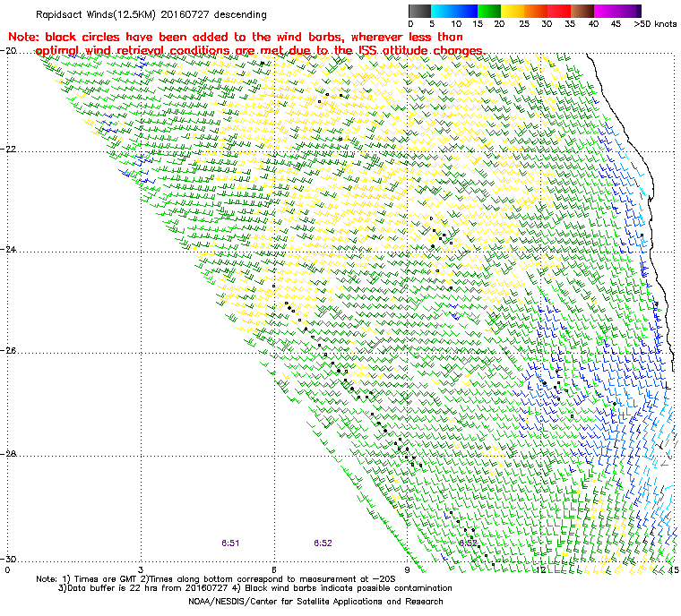Click the '-24' latitude axis label

coord(8,250)
